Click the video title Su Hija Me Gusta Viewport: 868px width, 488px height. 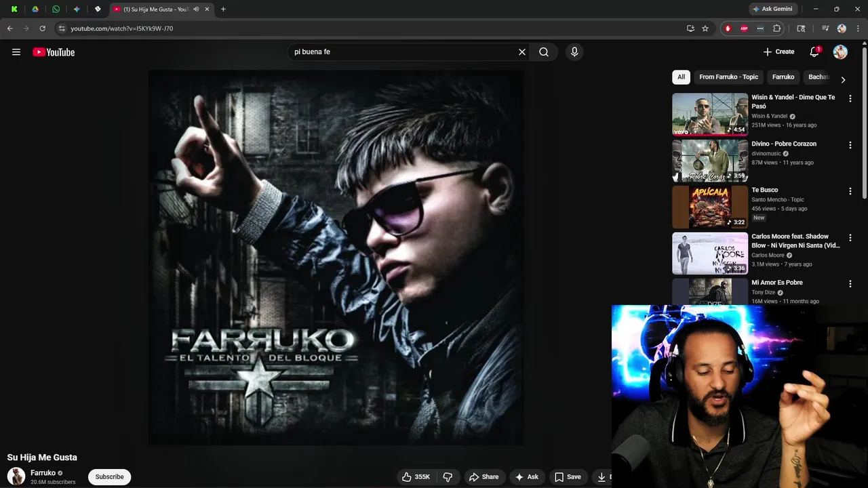(x=42, y=457)
